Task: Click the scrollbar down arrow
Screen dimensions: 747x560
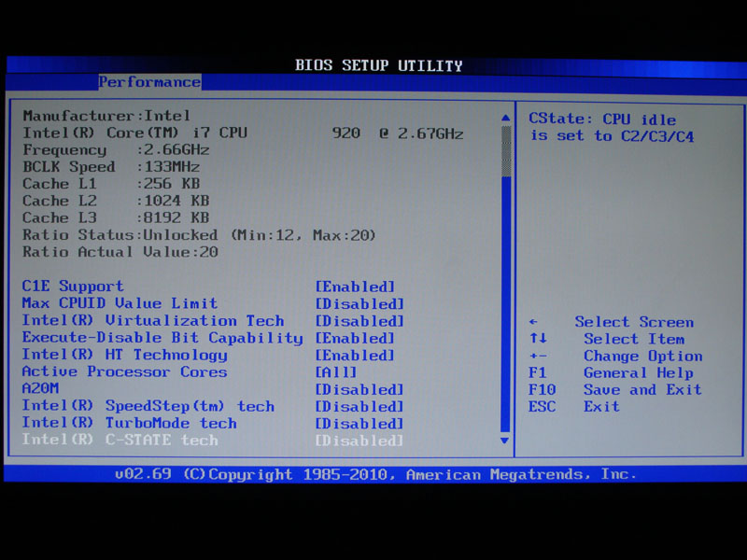Action: 505,441
